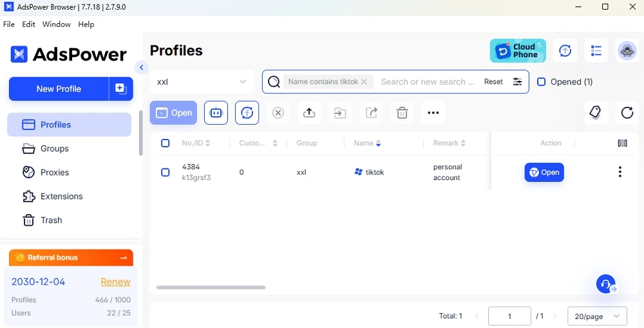This screenshot has height=328, width=644.
Task: Open the task list icon in header
Action: [x=596, y=51]
